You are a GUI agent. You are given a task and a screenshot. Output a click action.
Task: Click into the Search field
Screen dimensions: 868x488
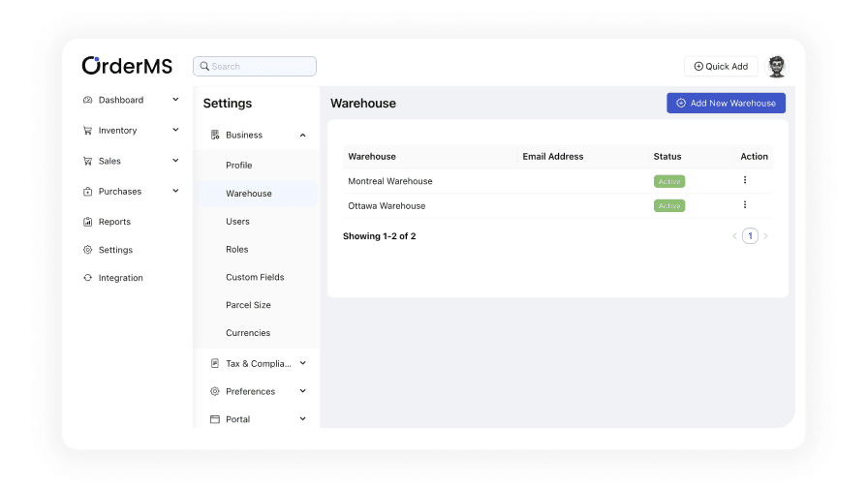255,66
